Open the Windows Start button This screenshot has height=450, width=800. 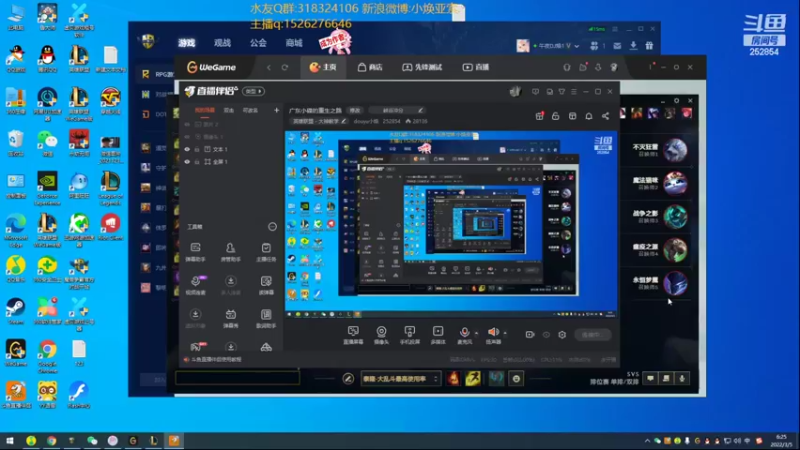(10, 441)
